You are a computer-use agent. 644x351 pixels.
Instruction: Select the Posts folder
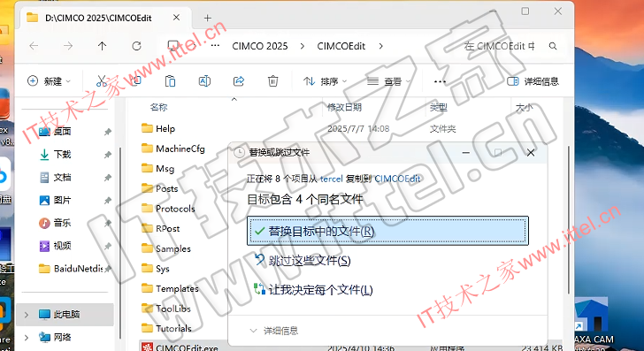(160, 188)
